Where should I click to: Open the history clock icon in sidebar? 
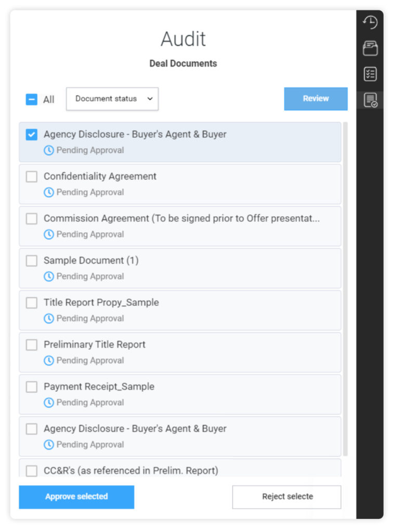pyautogui.click(x=370, y=22)
